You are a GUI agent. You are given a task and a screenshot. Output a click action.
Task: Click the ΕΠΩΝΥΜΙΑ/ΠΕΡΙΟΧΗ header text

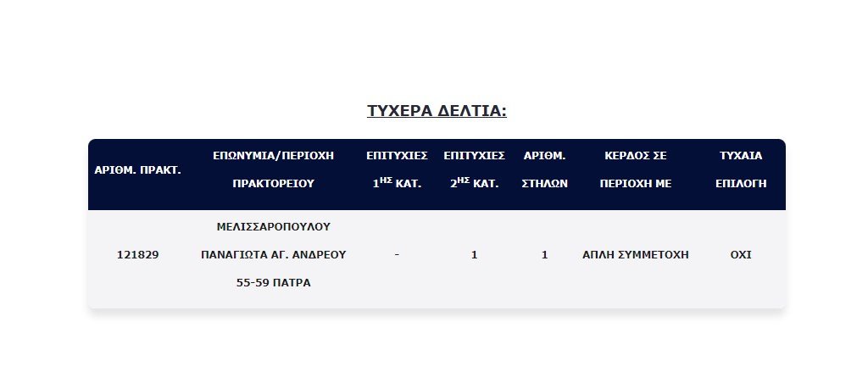(274, 156)
